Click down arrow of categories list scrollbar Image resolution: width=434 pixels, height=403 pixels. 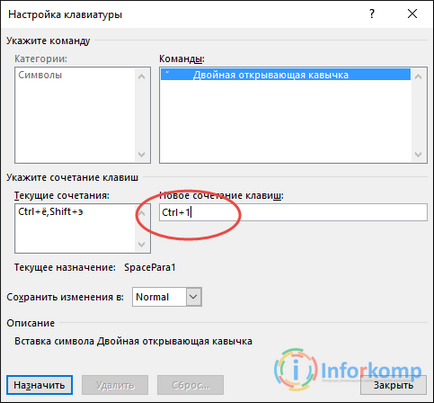[x=142, y=155]
